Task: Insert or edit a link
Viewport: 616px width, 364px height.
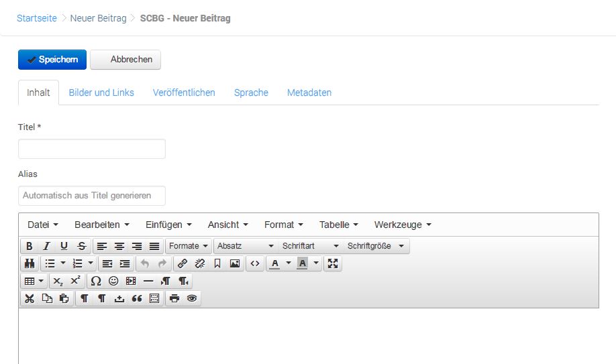Action: (183, 263)
